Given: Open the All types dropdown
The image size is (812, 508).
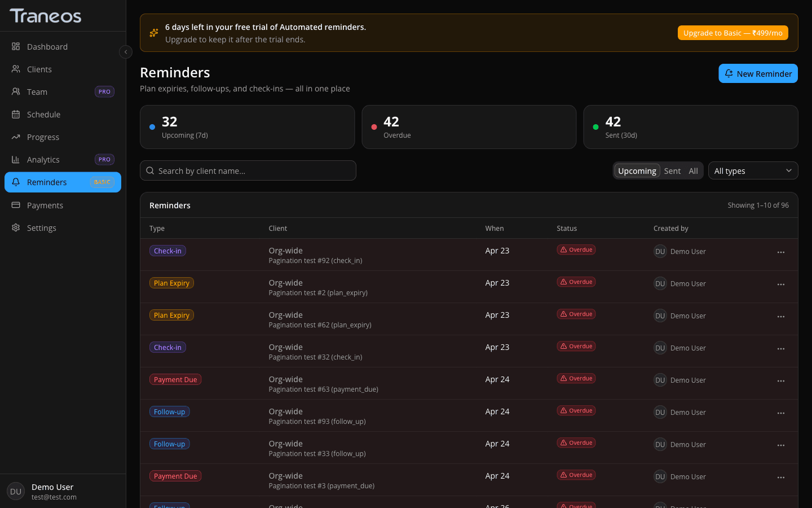Looking at the screenshot, I should 753,170.
